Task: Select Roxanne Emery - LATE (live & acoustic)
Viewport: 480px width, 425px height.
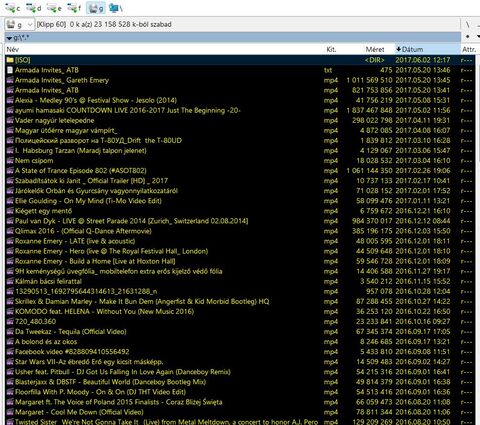Action: pyautogui.click(x=75, y=241)
